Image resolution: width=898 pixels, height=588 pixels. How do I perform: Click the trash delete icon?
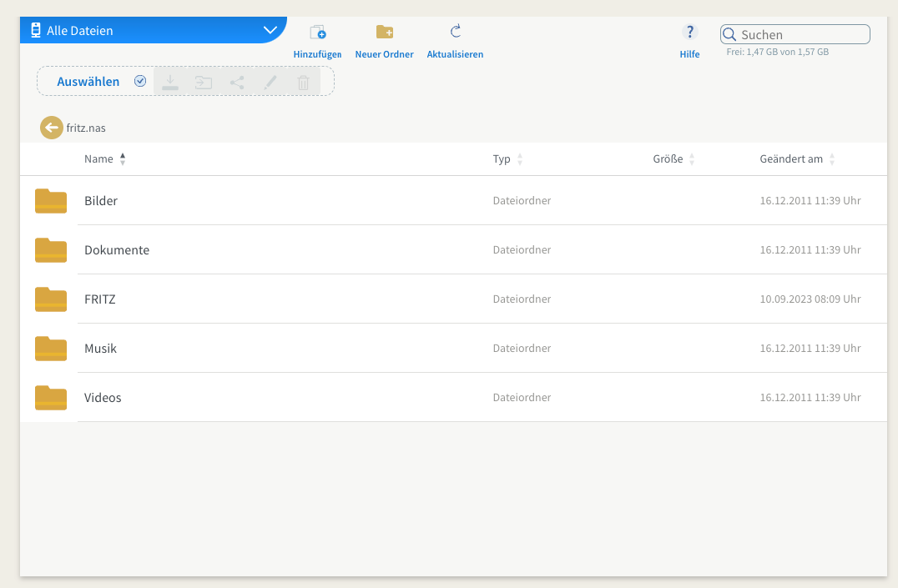click(x=304, y=83)
